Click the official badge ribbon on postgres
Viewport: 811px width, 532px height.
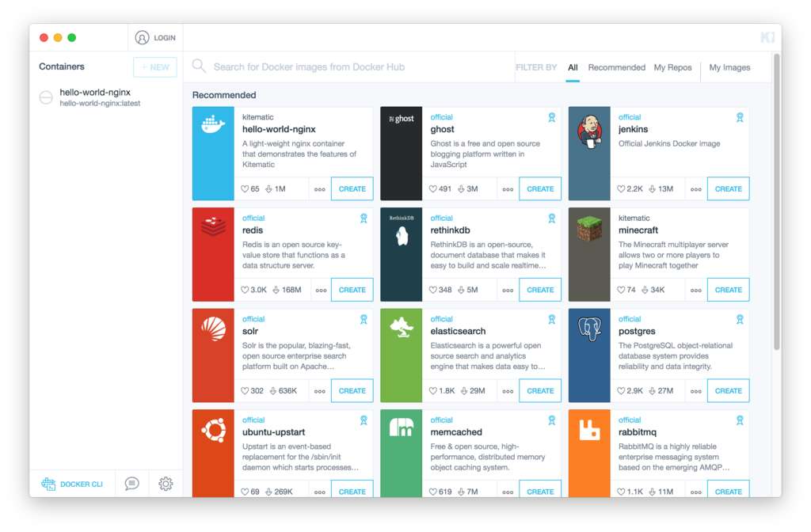coord(740,319)
